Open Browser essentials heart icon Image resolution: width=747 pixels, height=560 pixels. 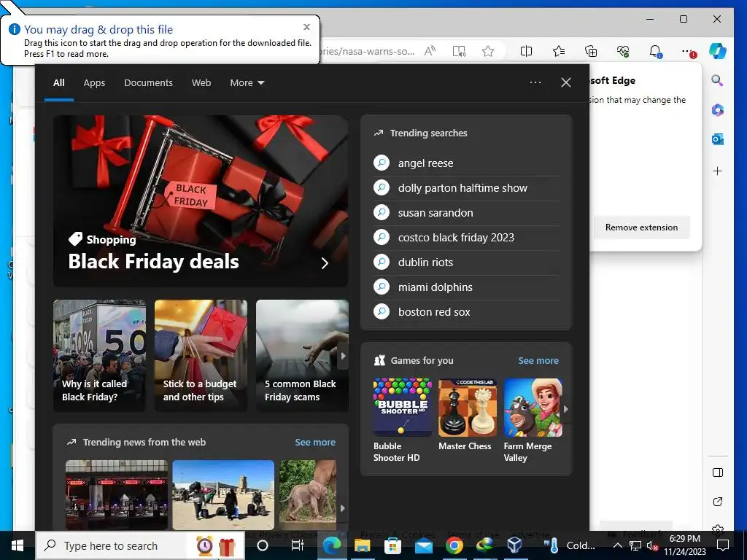pyautogui.click(x=623, y=51)
